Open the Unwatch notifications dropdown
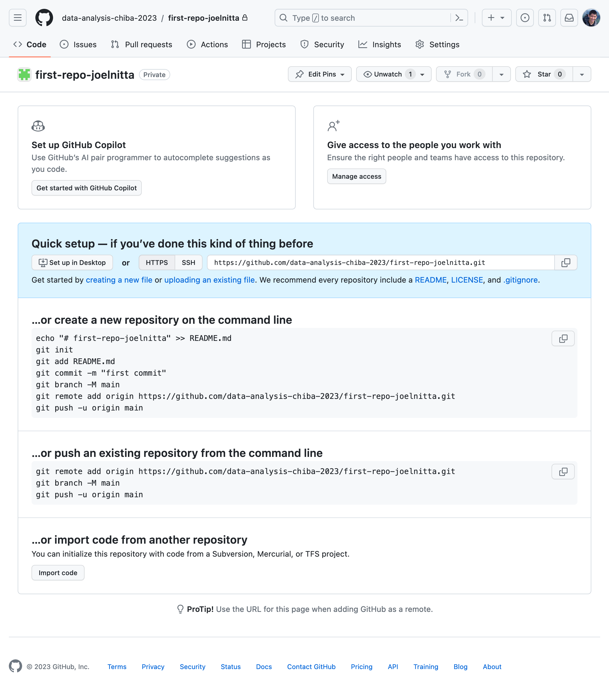 coord(393,74)
